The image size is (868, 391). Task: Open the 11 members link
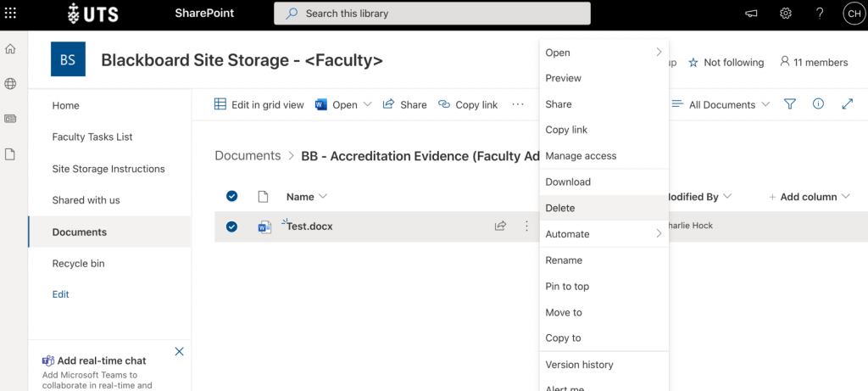click(814, 62)
